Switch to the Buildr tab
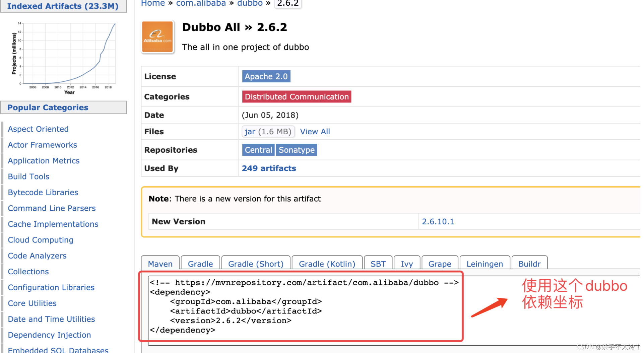 click(x=529, y=264)
